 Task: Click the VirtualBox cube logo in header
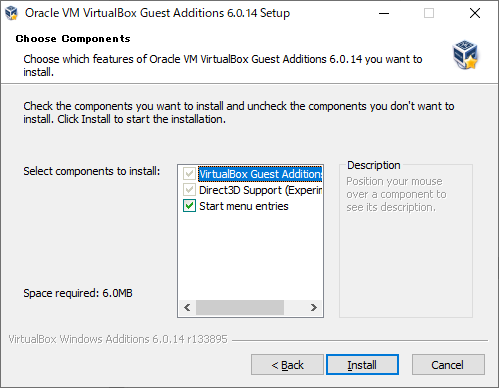click(465, 54)
